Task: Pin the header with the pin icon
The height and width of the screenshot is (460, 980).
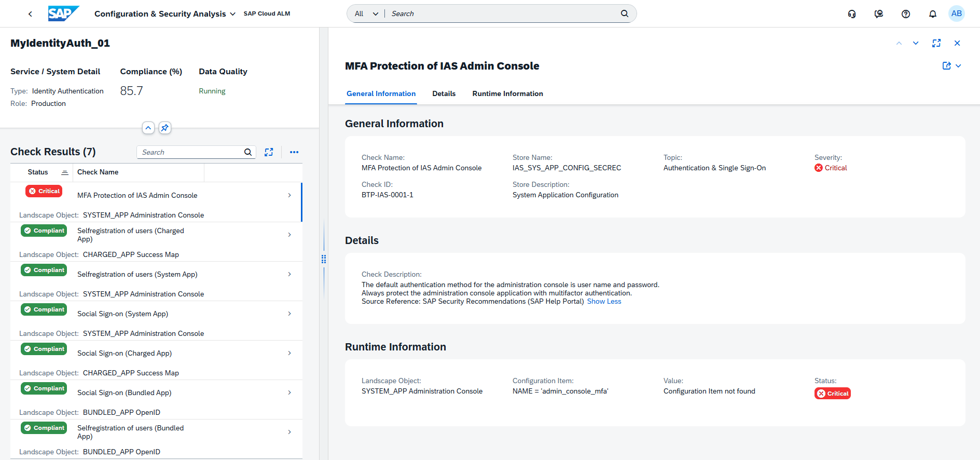Action: (x=164, y=128)
